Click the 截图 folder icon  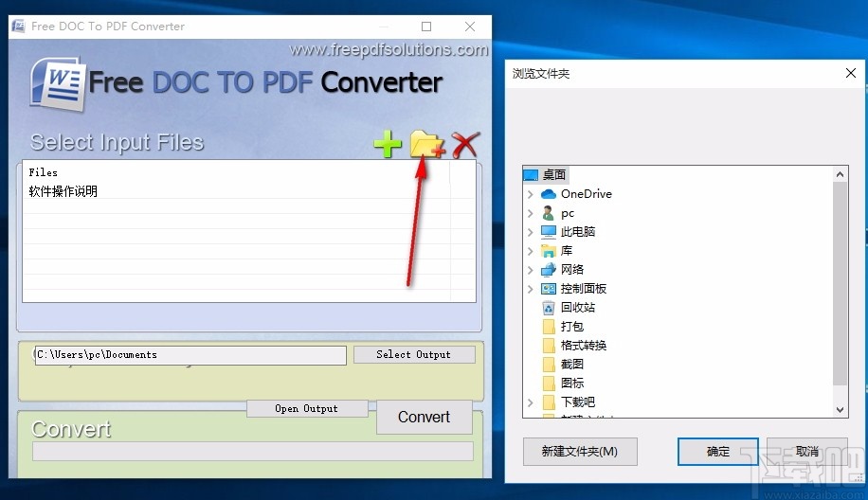pyautogui.click(x=549, y=364)
